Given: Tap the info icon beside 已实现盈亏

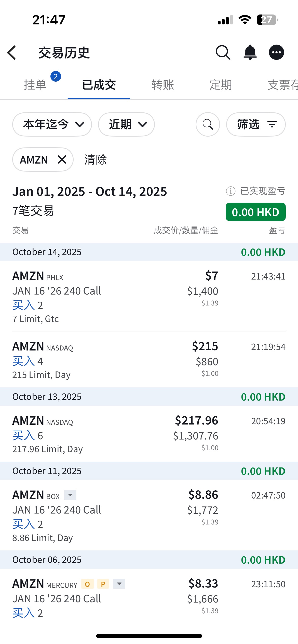Looking at the screenshot, I should click(x=231, y=191).
